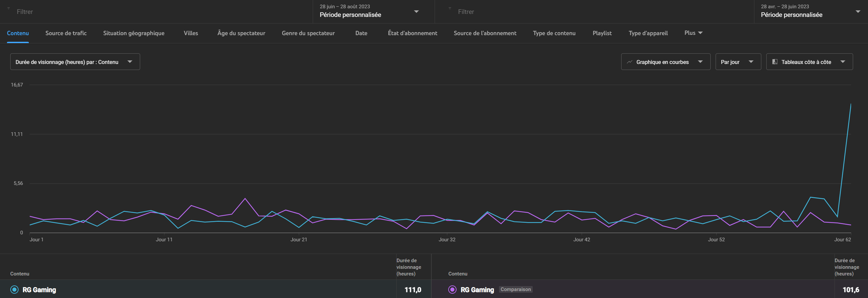The height and width of the screenshot is (298, 868).
Task: Click the 5,56 y-axis label
Action: coord(18,183)
